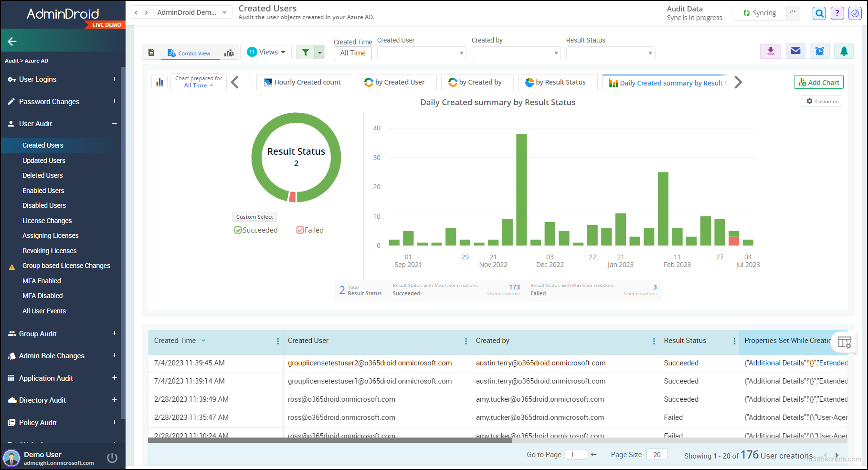
Task: Switch to the by Result Status chart tab
Action: click(558, 82)
